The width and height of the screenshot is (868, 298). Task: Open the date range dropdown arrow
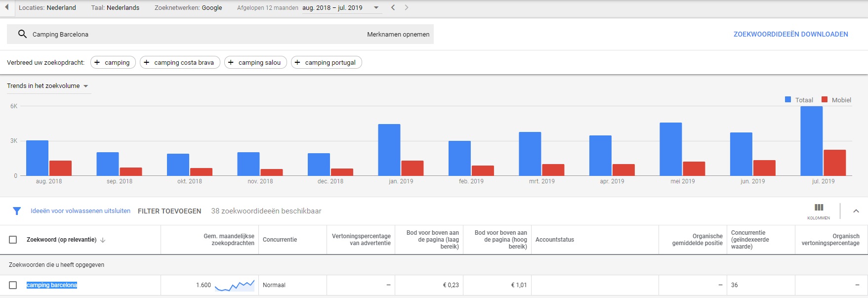point(376,8)
